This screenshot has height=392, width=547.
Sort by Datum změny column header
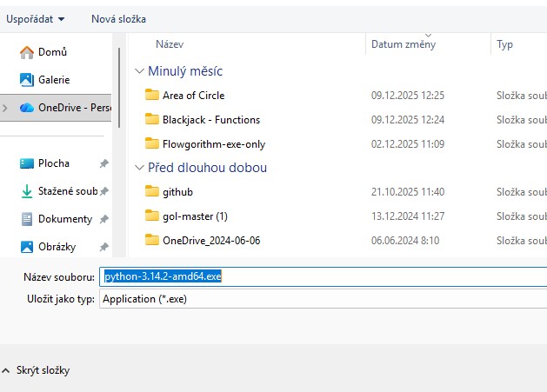coord(404,44)
